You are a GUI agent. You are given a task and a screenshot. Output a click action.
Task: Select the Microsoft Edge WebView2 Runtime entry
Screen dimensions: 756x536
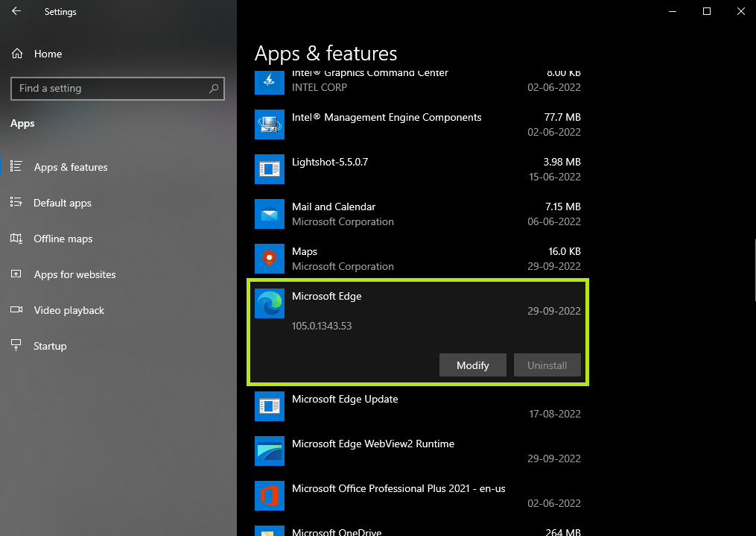418,451
